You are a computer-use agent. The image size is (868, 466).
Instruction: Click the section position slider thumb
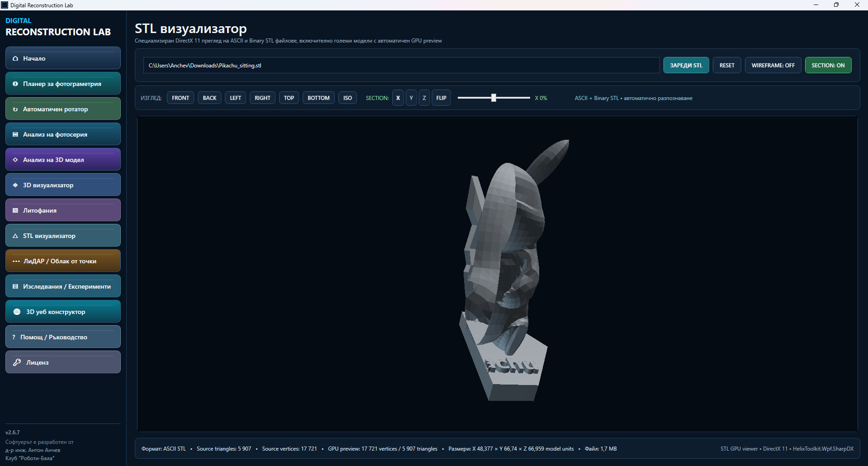click(493, 98)
